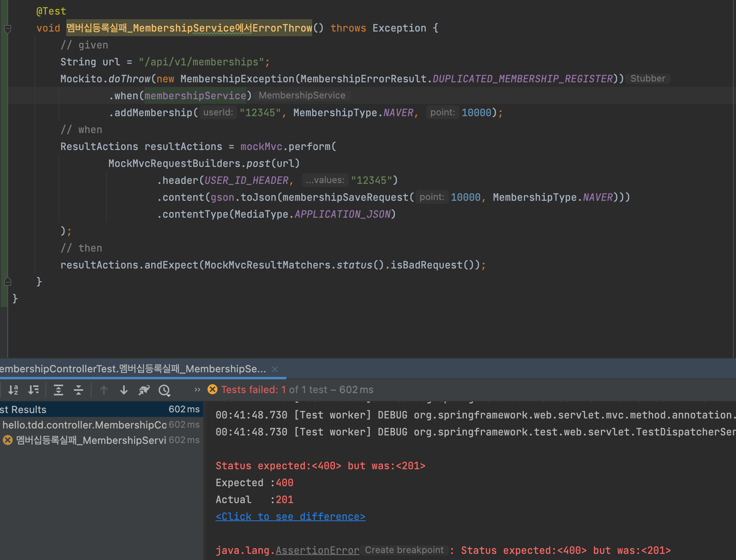Viewport: 736px width, 560px height.
Task: Click USER_ID_HEADER constant
Action: click(246, 180)
